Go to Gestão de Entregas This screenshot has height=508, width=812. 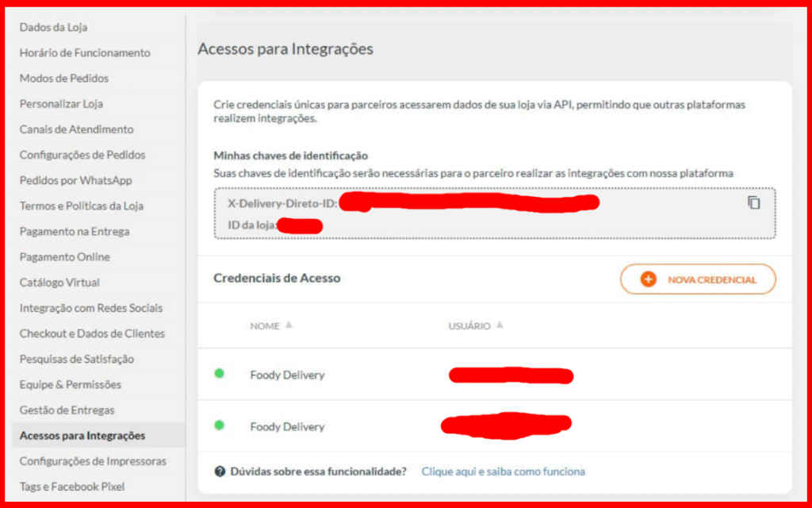pyautogui.click(x=67, y=410)
